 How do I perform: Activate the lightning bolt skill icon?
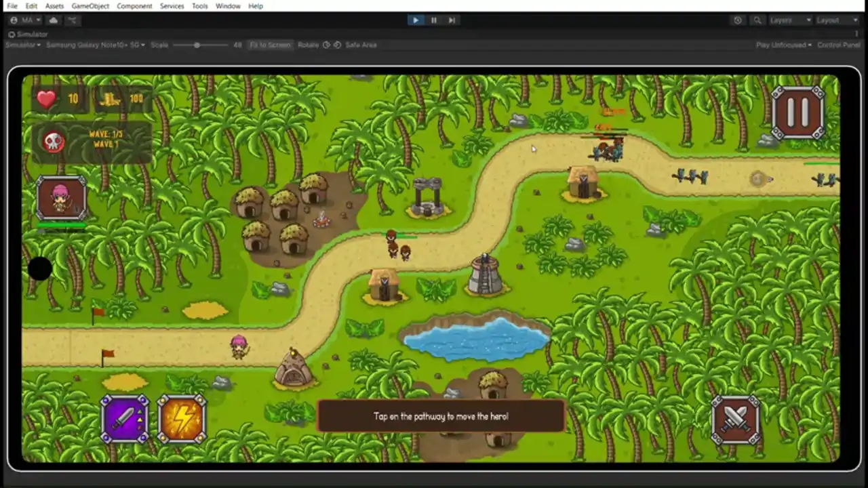point(182,419)
